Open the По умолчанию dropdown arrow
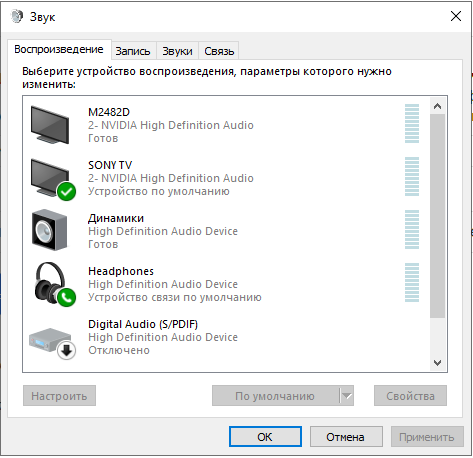This screenshot has width=473, height=458. pos(347,396)
